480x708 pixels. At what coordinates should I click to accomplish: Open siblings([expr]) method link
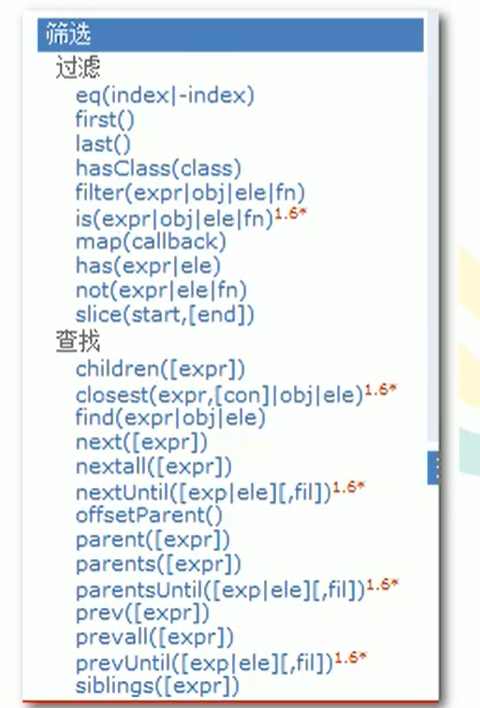point(157,686)
